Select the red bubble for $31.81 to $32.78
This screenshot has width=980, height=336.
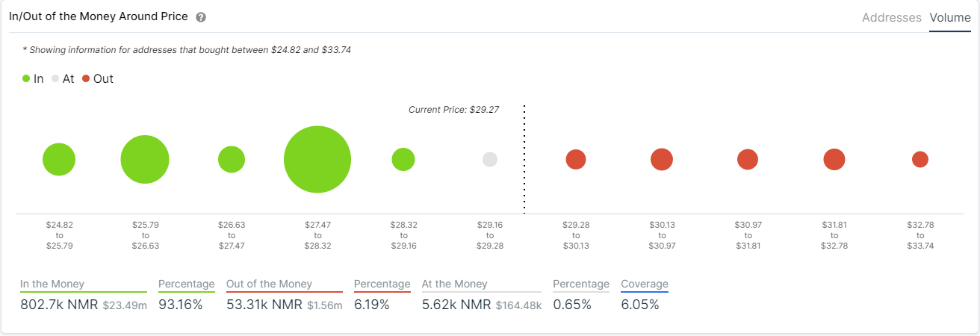[x=834, y=160]
